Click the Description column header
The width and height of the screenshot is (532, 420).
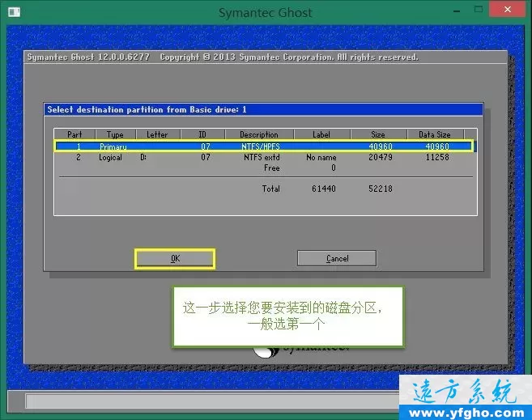(259, 134)
